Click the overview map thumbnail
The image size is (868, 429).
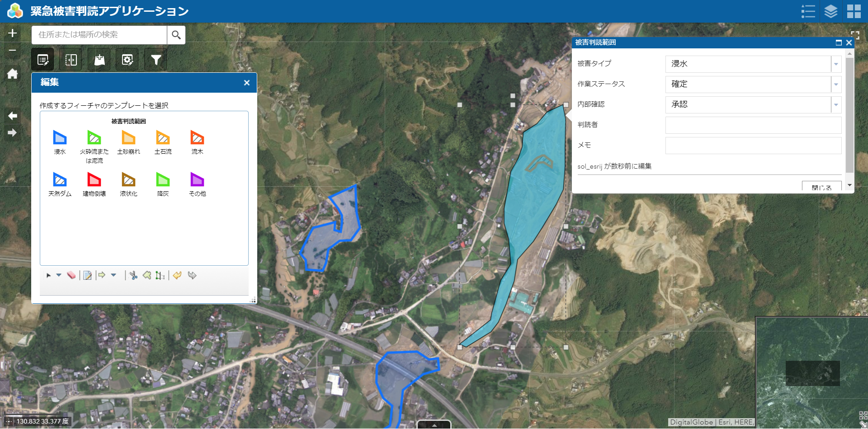click(811, 372)
